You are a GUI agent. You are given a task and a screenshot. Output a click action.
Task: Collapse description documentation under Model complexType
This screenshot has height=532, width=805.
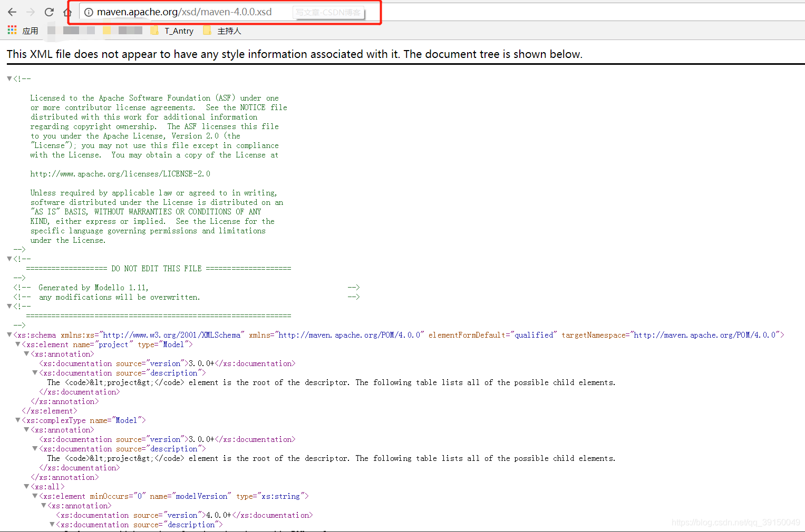coord(35,448)
